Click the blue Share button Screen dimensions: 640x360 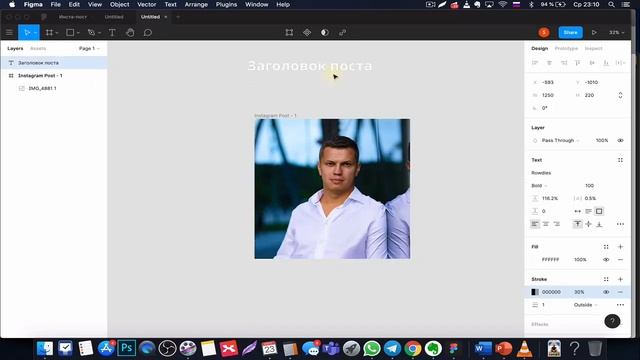click(570, 32)
